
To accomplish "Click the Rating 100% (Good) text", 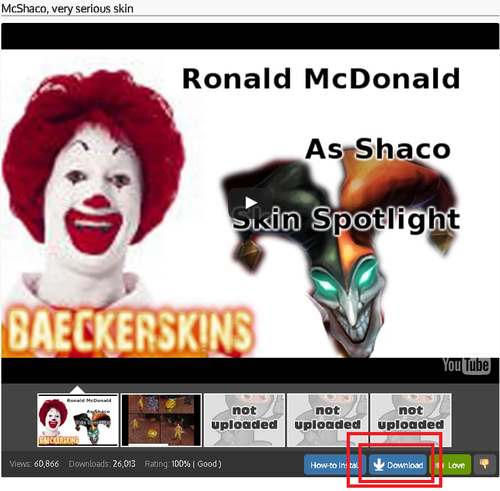I will pyautogui.click(x=183, y=464).
